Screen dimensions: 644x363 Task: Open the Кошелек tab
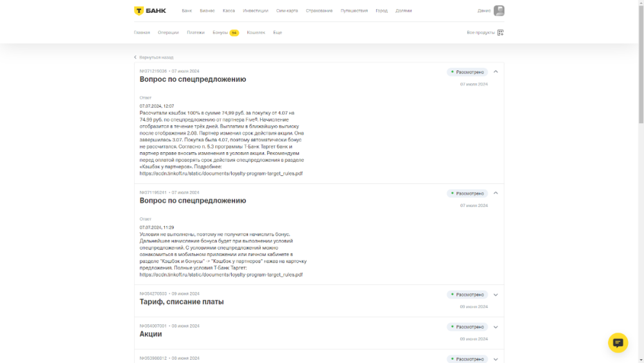tap(256, 32)
